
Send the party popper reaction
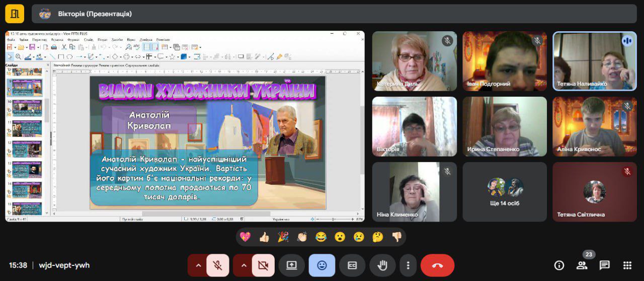(283, 237)
